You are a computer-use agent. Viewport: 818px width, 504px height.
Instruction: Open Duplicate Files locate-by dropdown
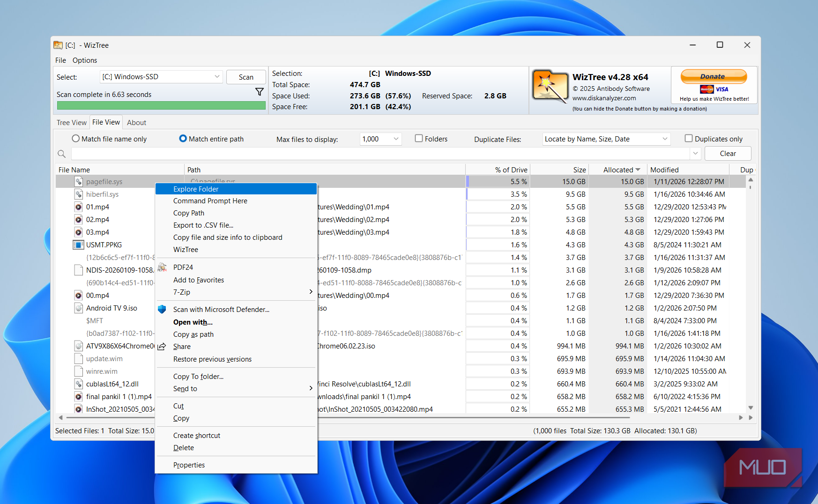pos(606,139)
